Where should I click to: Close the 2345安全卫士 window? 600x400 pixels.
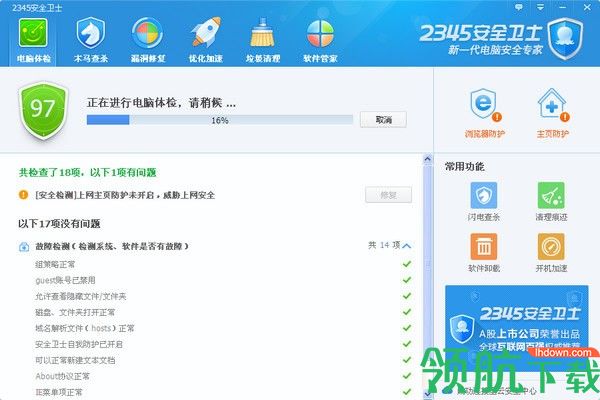click(587, 7)
